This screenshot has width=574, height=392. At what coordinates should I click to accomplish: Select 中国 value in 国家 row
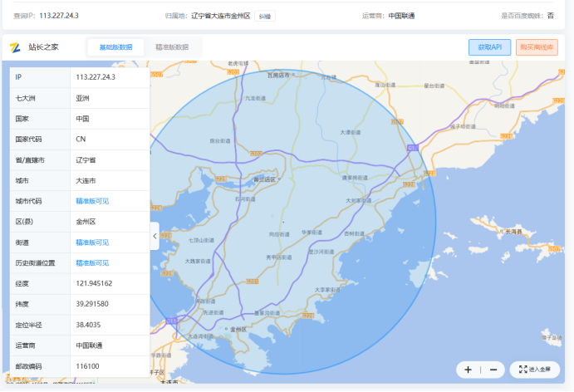pos(82,119)
